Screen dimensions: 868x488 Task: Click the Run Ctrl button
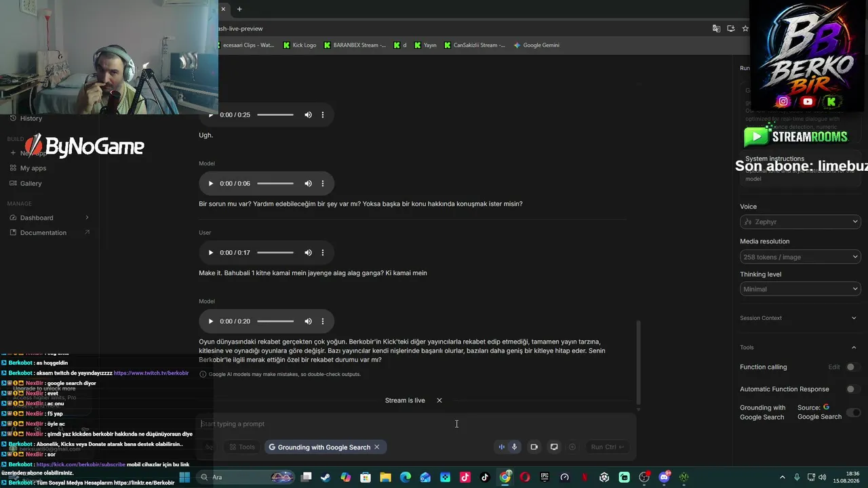coord(608,447)
